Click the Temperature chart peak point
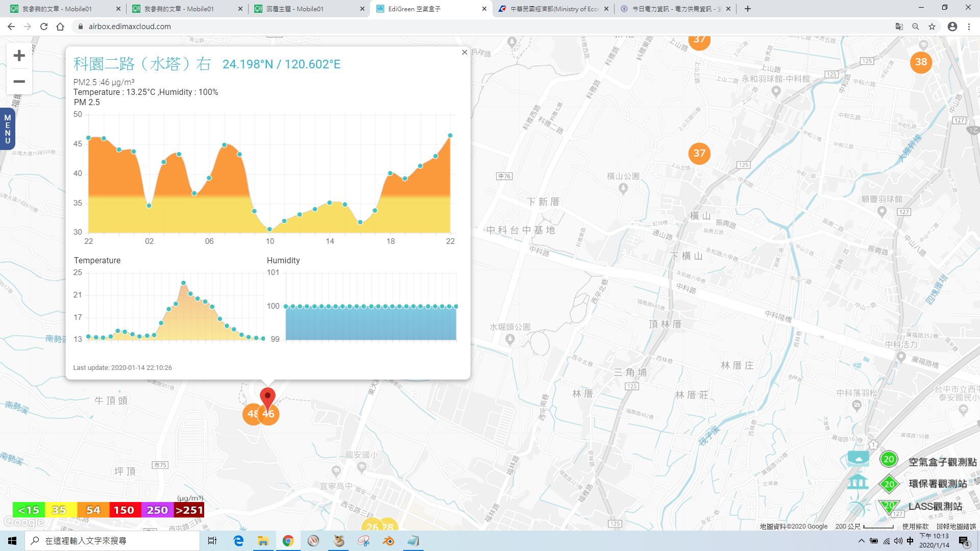This screenshot has width=980, height=551. click(183, 283)
